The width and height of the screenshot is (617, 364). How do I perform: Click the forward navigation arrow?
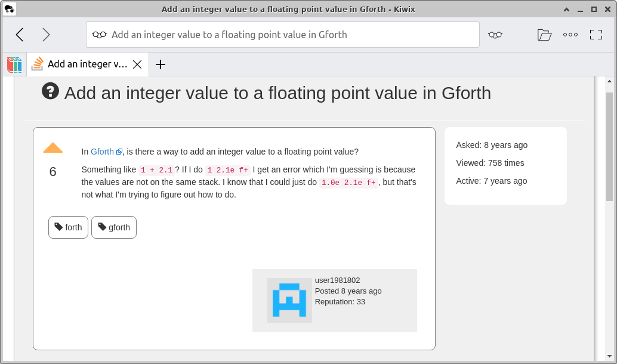[x=46, y=34]
